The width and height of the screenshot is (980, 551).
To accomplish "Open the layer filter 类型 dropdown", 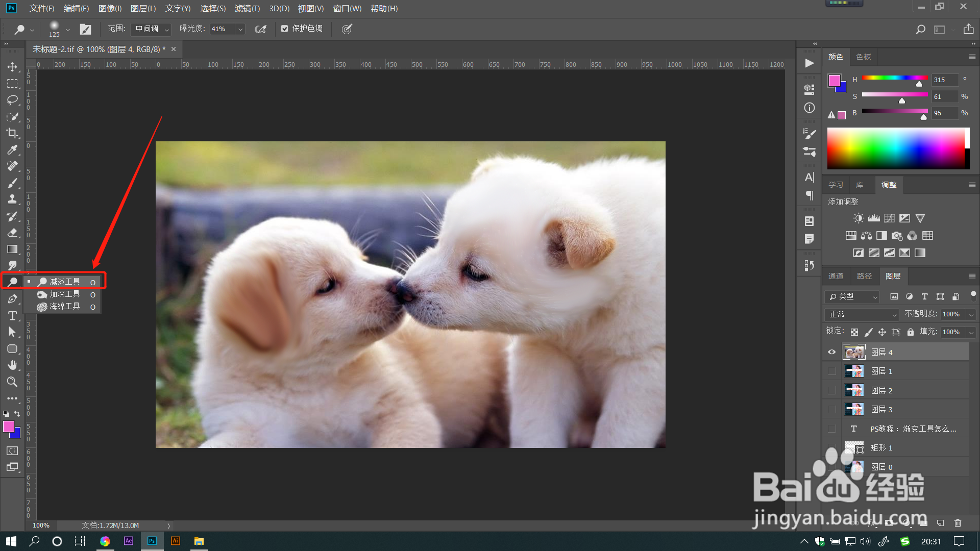I will pyautogui.click(x=852, y=296).
